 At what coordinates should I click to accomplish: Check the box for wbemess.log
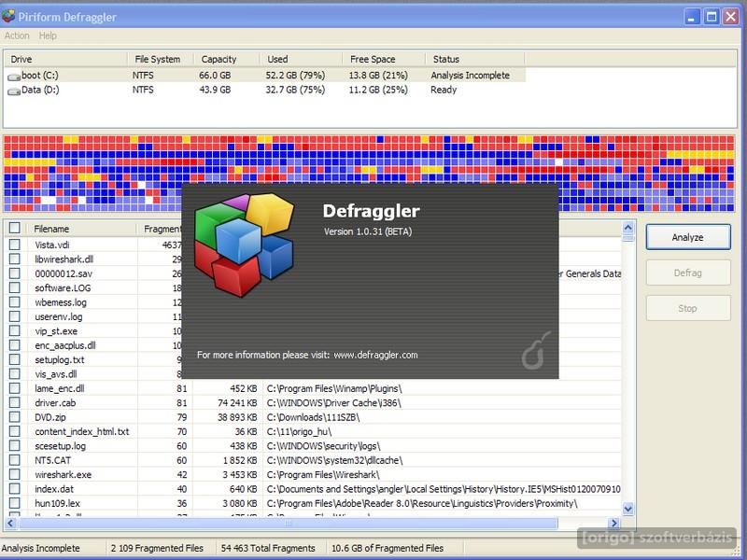15,301
